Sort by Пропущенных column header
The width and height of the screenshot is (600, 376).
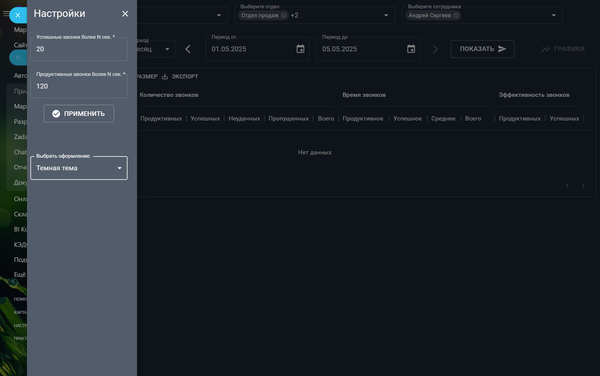[289, 119]
